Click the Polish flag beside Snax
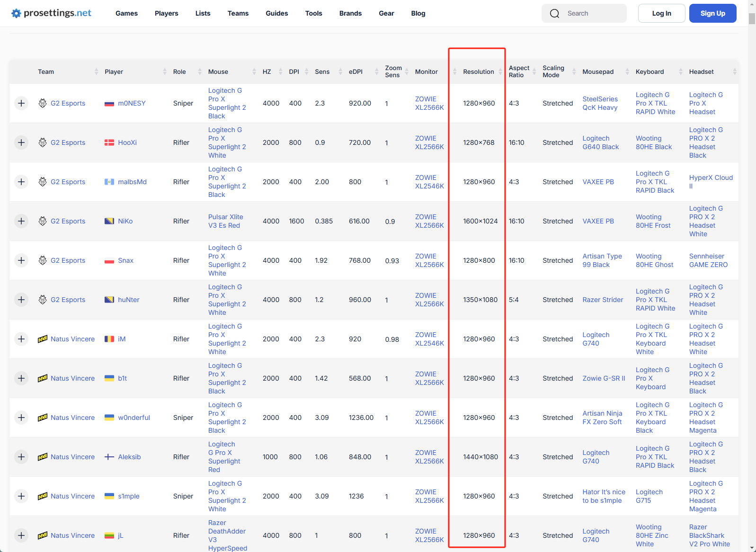756x552 pixels. point(109,260)
